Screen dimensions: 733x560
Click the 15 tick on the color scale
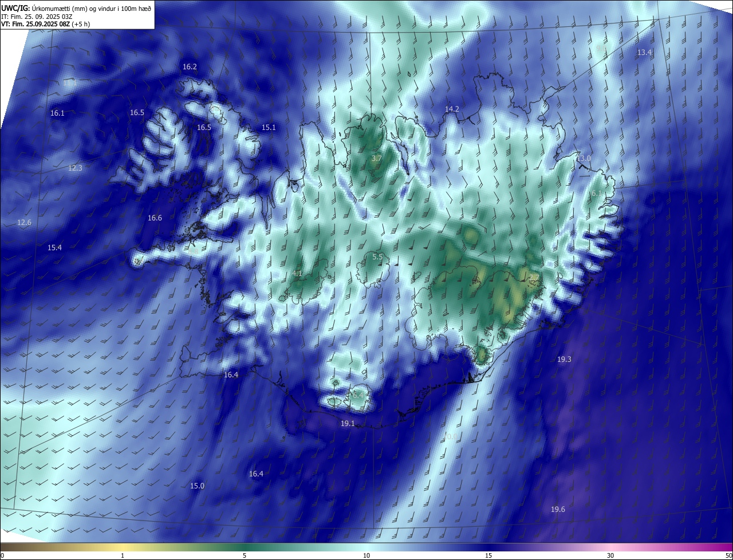tap(488, 556)
